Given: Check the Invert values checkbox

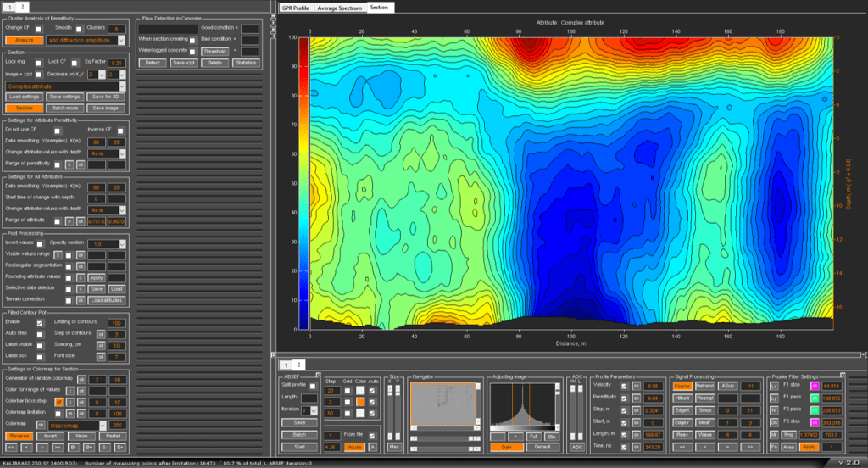Looking at the screenshot, I should 39,243.
